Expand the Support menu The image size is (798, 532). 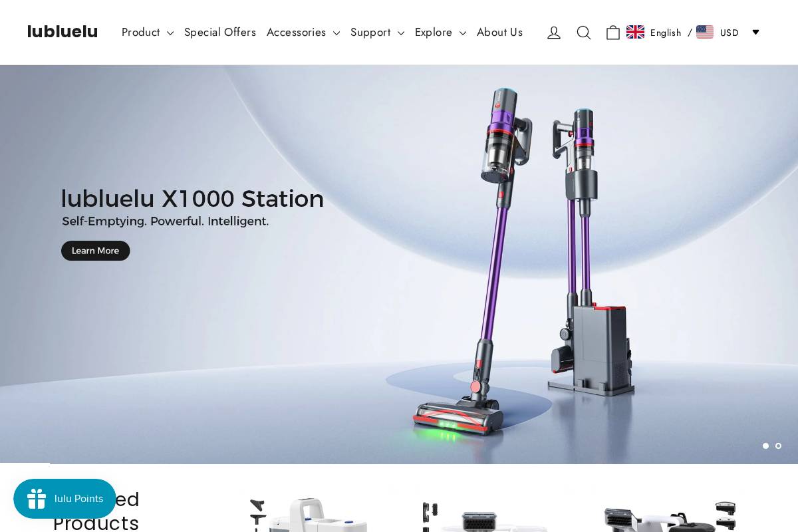point(377,32)
